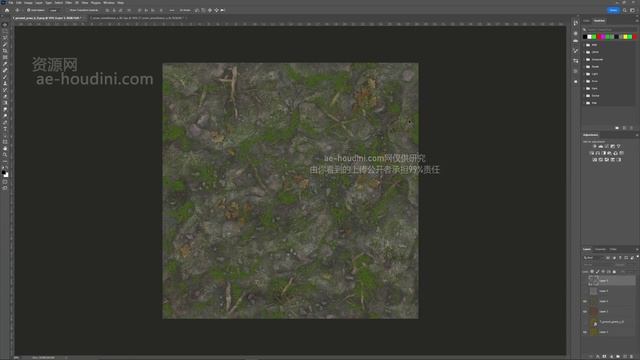Select the T_ground_grass smart object layer

click(x=610, y=322)
